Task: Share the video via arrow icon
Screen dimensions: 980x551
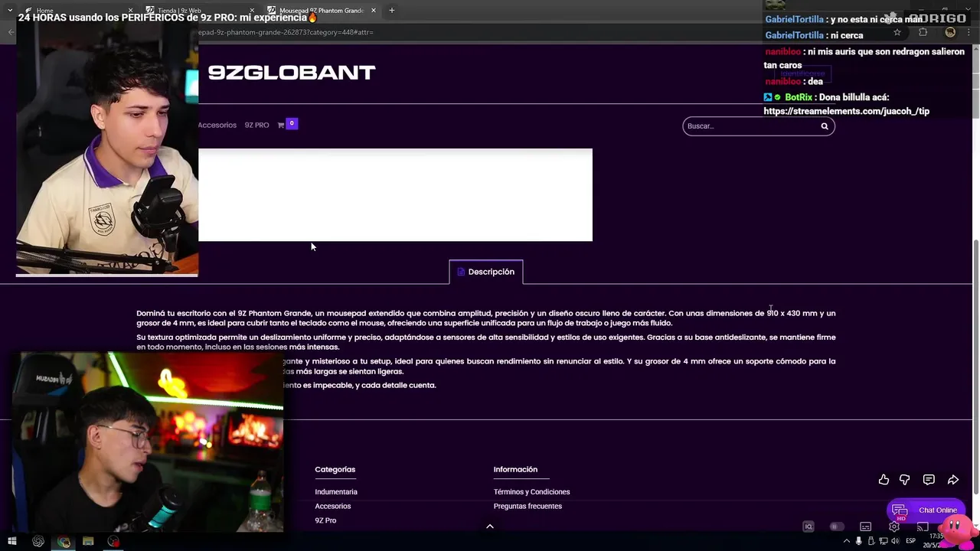Action: [x=953, y=480]
